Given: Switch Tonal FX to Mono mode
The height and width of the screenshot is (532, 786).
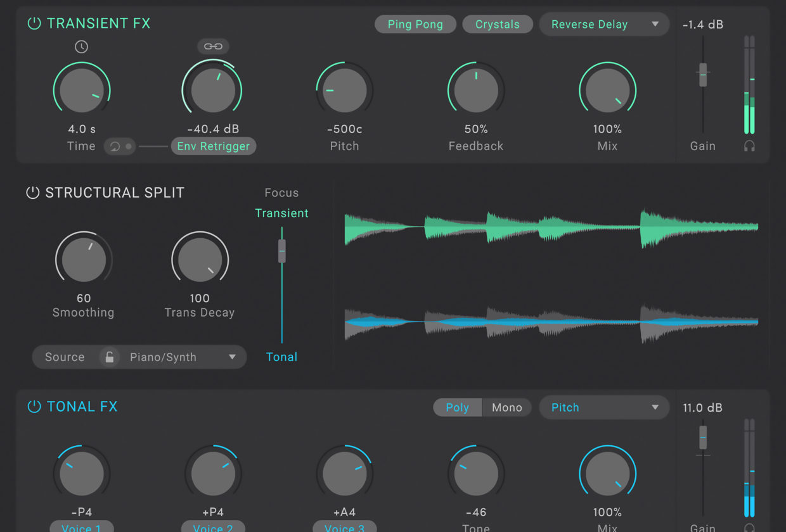Looking at the screenshot, I should pyautogui.click(x=506, y=408).
